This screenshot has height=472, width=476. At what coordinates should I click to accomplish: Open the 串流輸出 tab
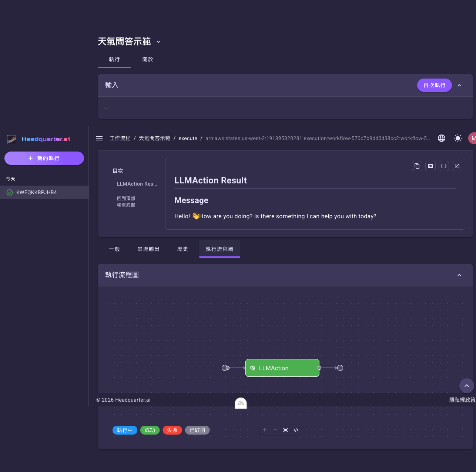[x=148, y=249]
